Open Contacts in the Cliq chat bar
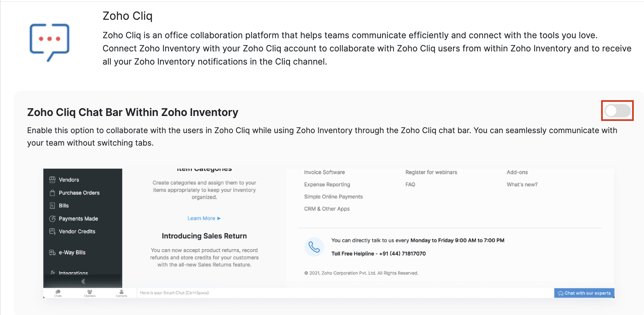The width and height of the screenshot is (644, 315). pyautogui.click(x=121, y=293)
